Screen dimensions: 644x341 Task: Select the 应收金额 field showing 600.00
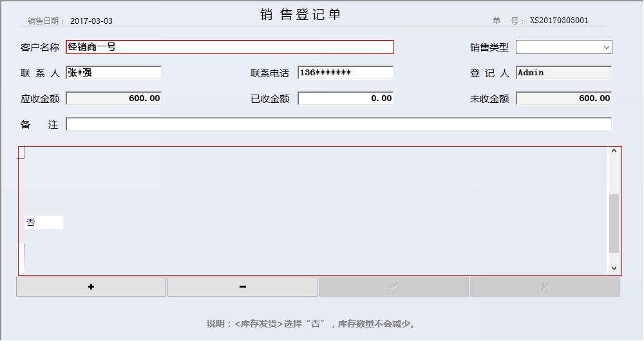(113, 98)
